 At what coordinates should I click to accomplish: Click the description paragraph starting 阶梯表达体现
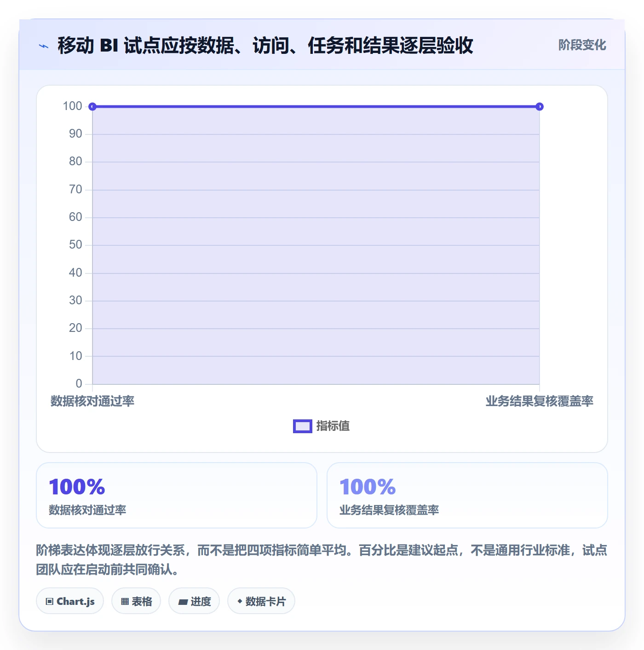click(322, 560)
